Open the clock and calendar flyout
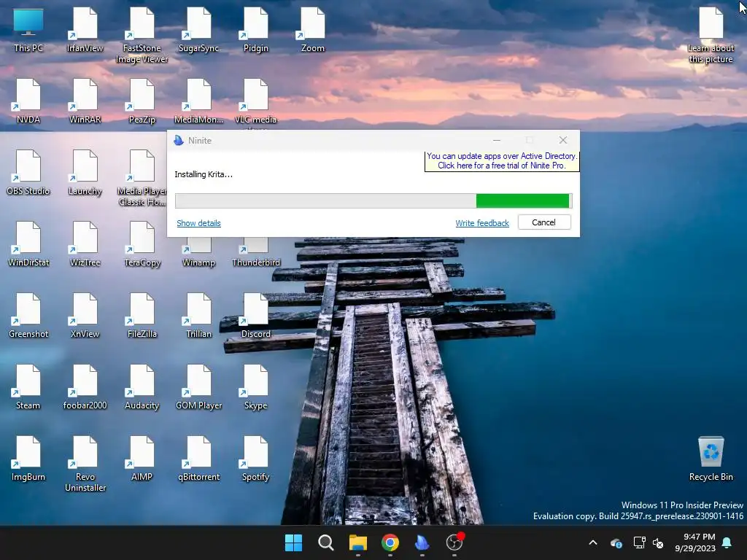747x560 pixels. click(x=695, y=542)
